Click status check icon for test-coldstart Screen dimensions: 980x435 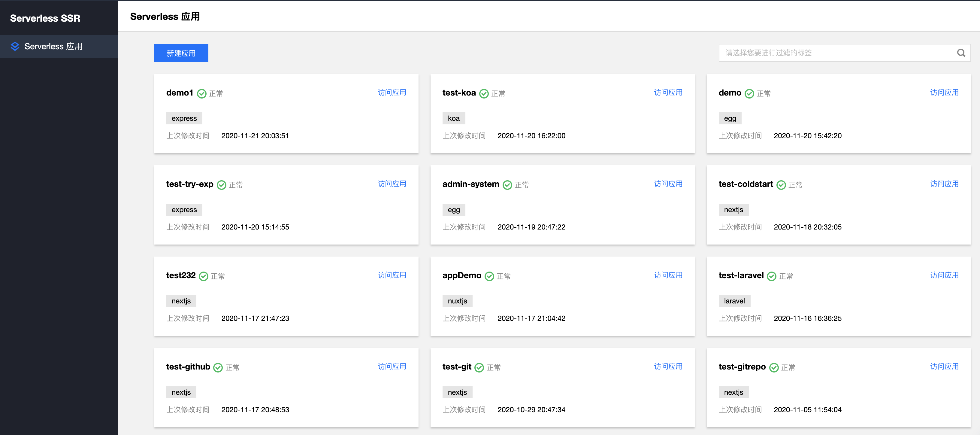[781, 185]
